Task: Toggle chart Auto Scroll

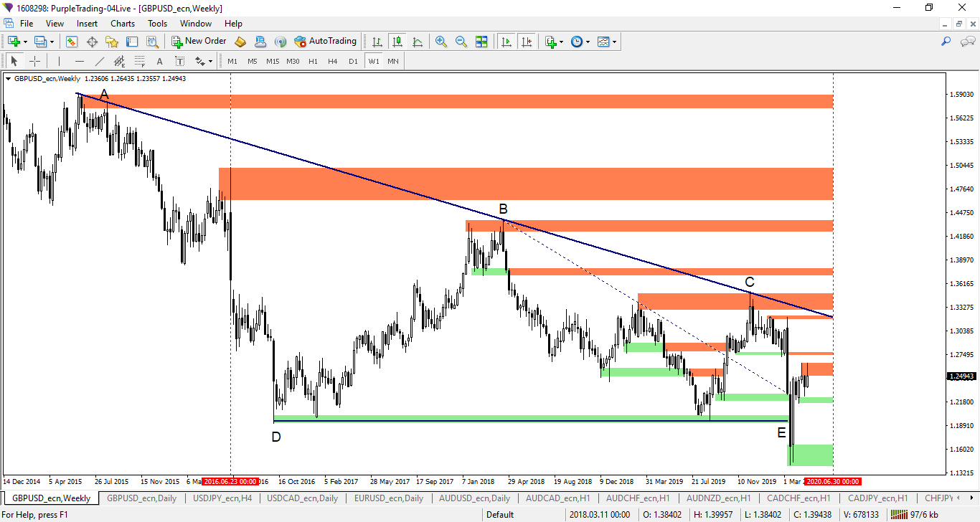Action: 507,42
